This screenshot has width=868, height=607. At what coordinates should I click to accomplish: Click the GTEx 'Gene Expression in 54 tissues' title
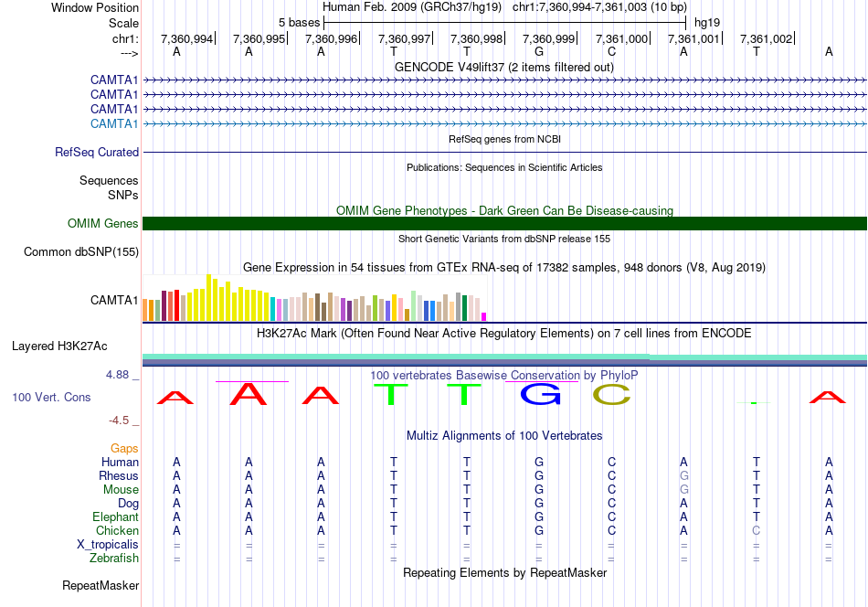tap(504, 268)
